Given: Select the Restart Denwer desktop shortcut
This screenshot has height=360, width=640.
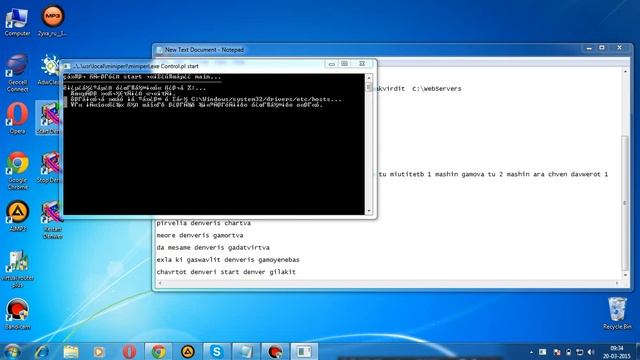Looking at the screenshot, I should coord(52,220).
